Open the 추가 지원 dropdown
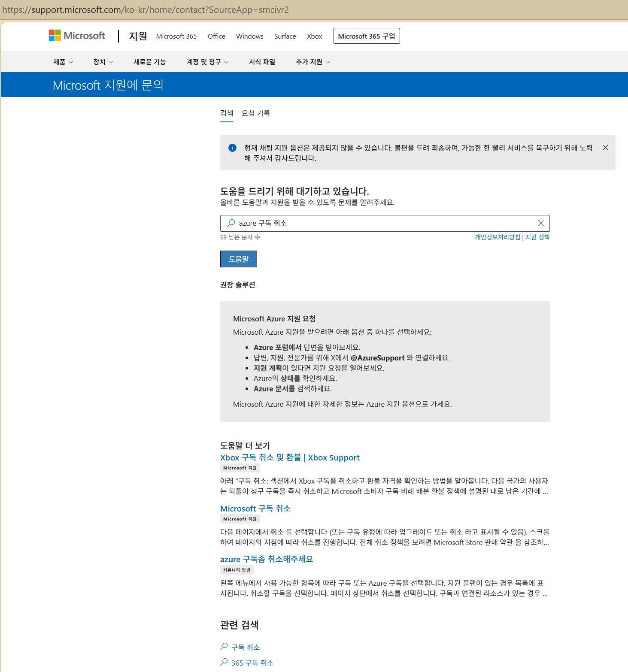The width and height of the screenshot is (628, 672). [x=312, y=62]
